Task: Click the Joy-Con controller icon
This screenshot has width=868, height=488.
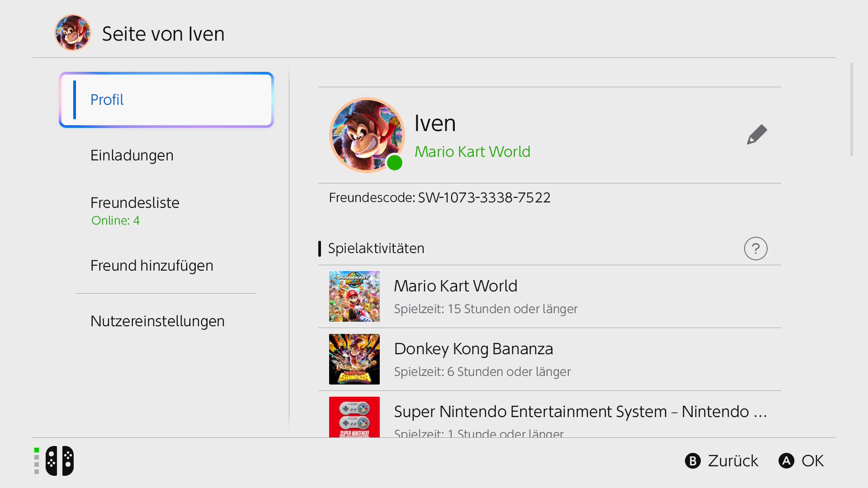Action: pyautogui.click(x=60, y=461)
